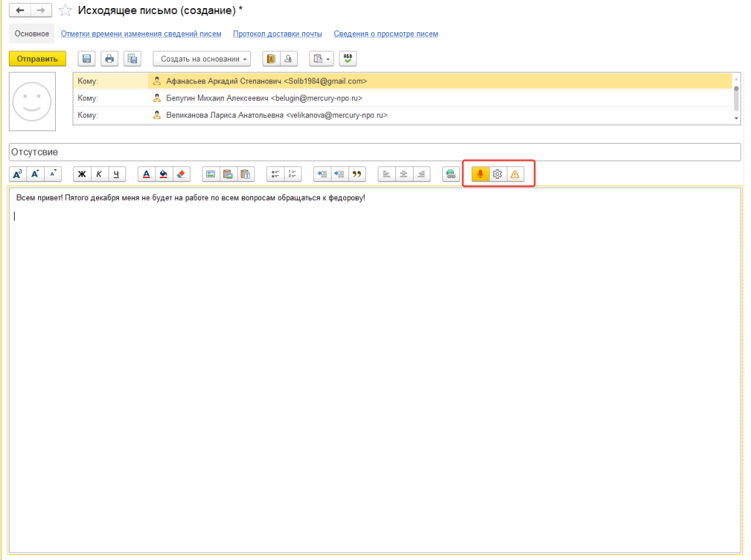Screen dimensions: 751x560
Task: Open "Сведения о просмотре писем" tab
Action: [x=386, y=34]
